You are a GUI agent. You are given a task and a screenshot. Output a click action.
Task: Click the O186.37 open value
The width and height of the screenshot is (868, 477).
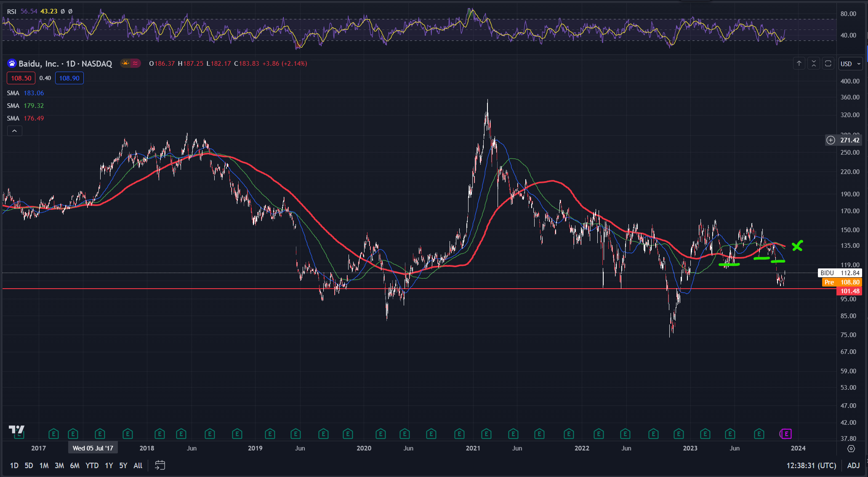[162, 64]
